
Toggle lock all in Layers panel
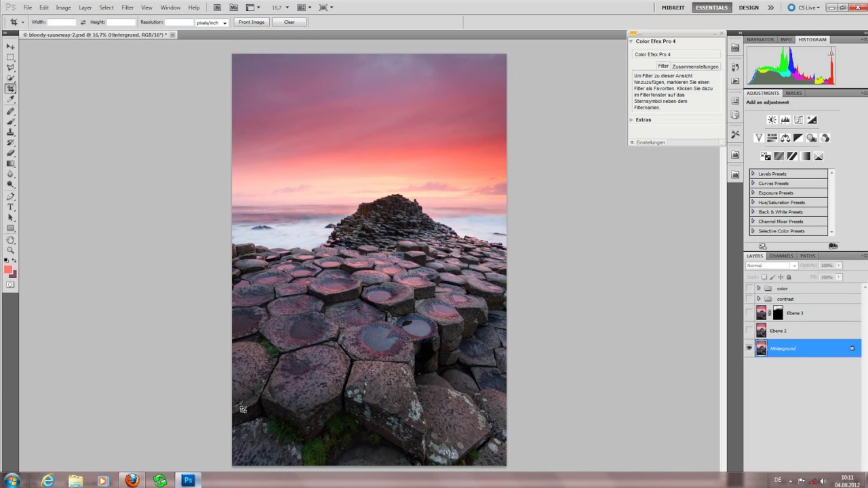[789, 277]
